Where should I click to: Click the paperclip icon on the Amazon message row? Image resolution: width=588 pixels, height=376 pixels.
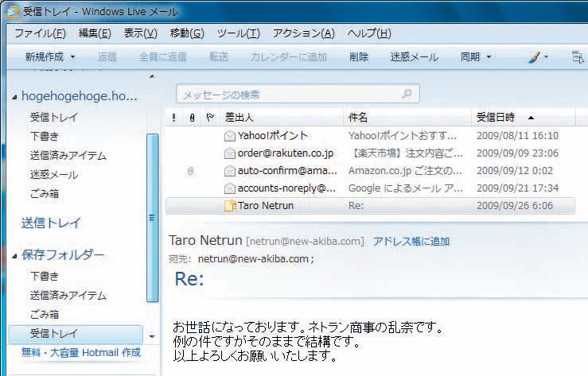point(190,171)
